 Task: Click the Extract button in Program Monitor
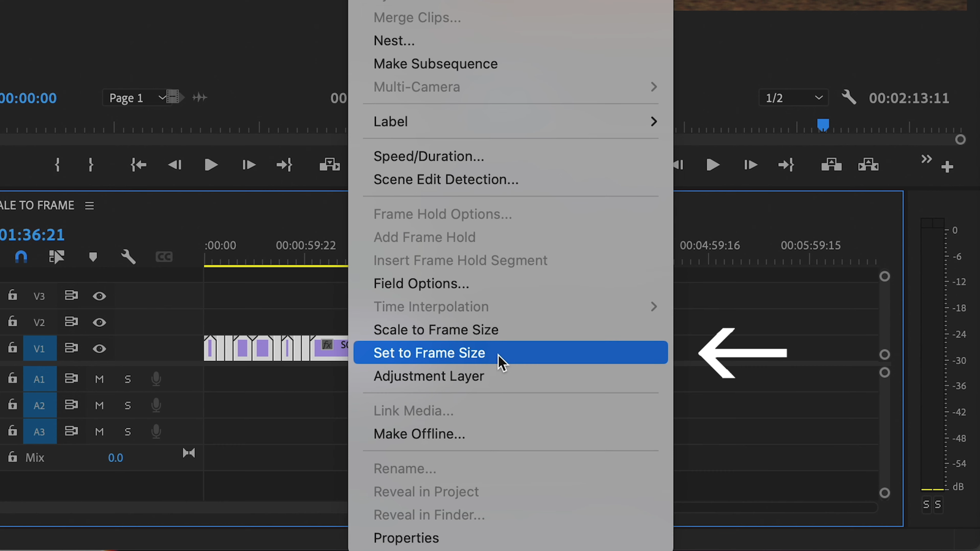point(869,165)
